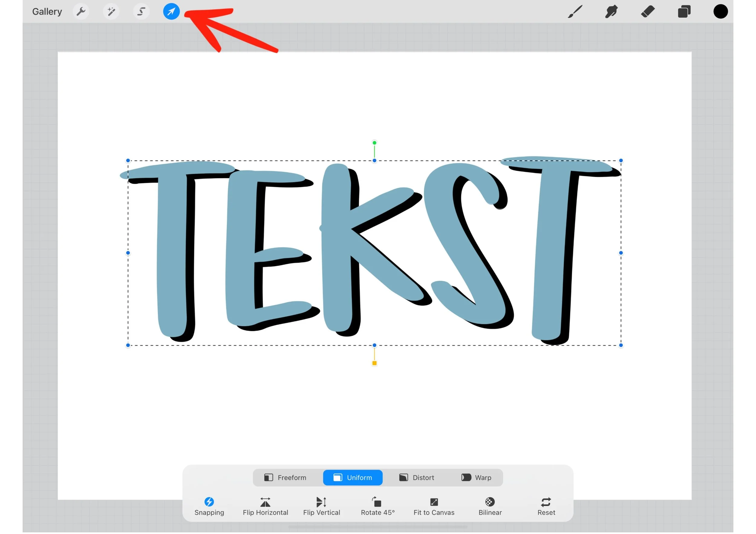The height and width of the screenshot is (534, 756).
Task: Click the top-left blue corner transform node
Action: click(x=128, y=161)
